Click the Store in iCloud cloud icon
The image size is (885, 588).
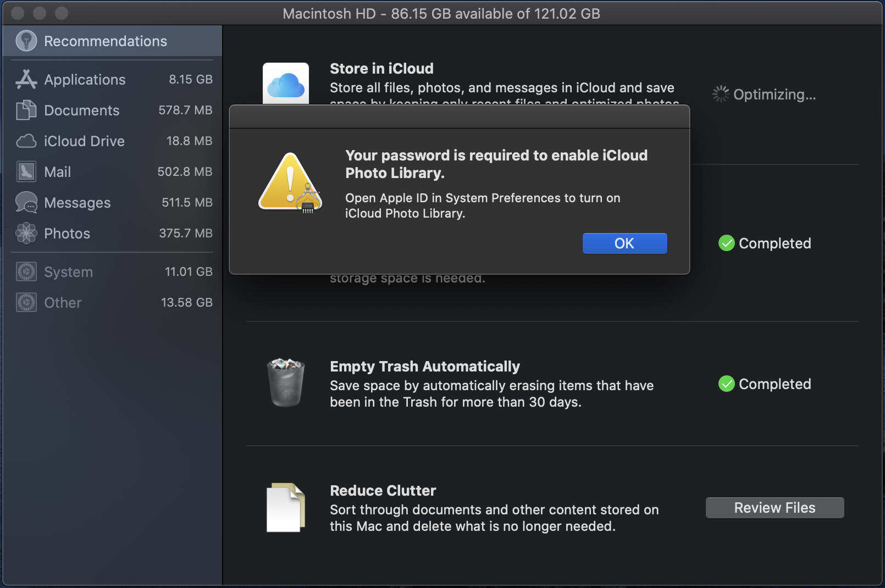(x=286, y=84)
